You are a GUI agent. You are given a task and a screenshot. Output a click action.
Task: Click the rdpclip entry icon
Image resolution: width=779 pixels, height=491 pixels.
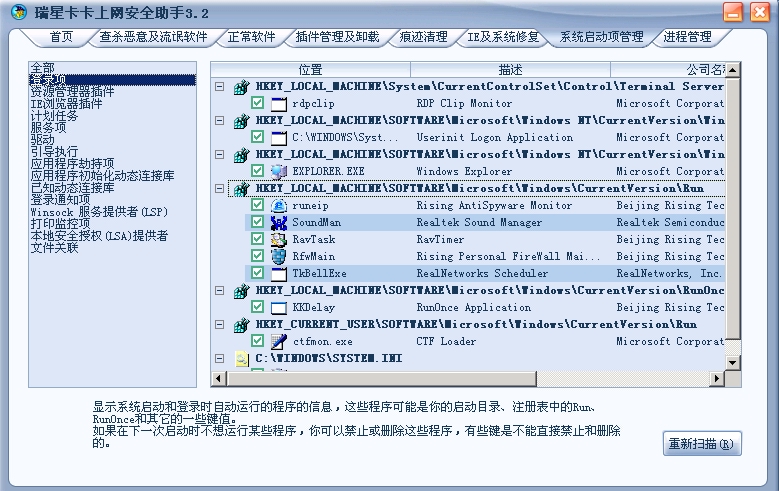[x=279, y=103]
